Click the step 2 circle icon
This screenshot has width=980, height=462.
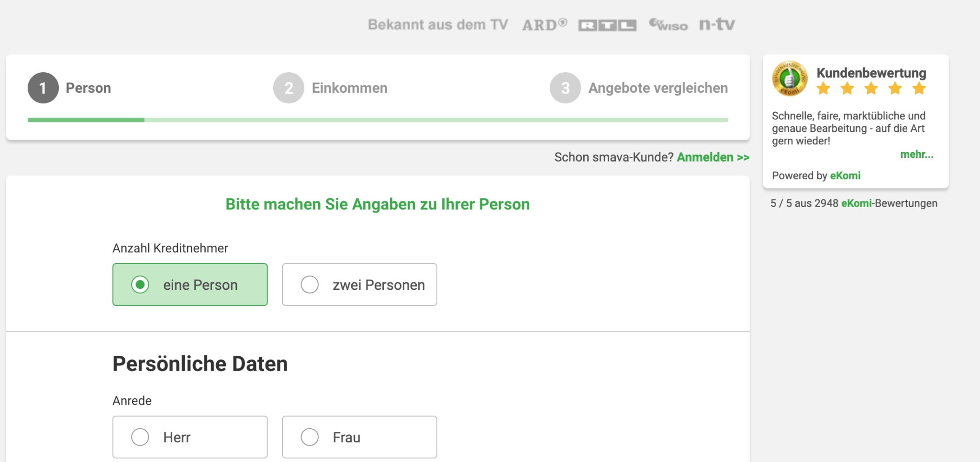[x=289, y=88]
